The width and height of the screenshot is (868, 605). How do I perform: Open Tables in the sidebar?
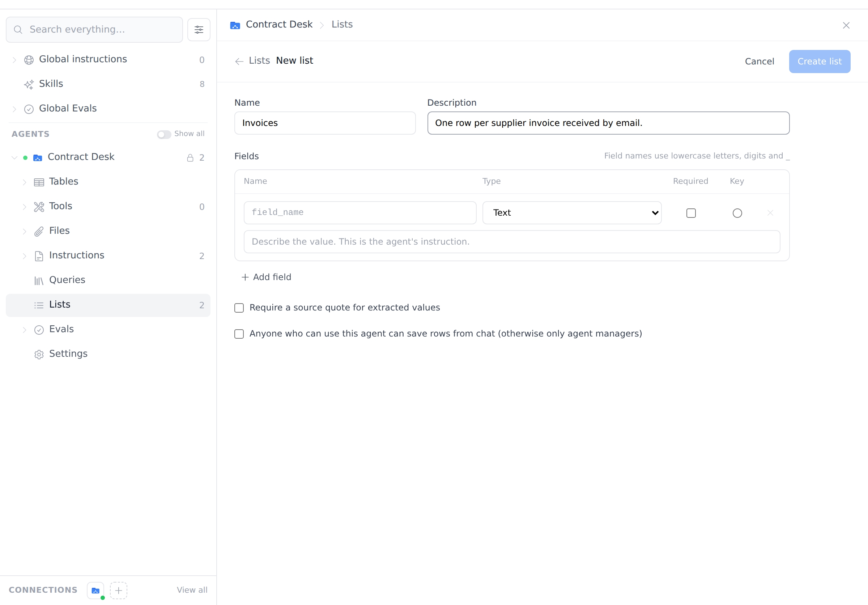click(108, 182)
